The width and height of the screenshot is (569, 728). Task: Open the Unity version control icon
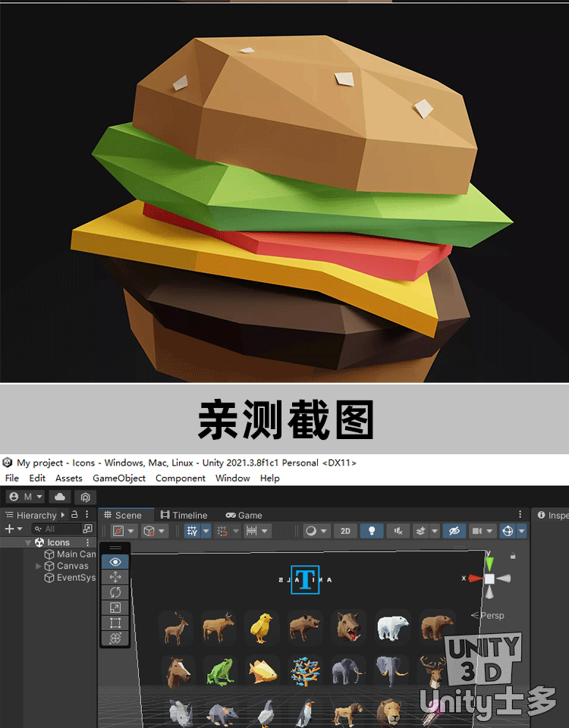click(x=86, y=497)
